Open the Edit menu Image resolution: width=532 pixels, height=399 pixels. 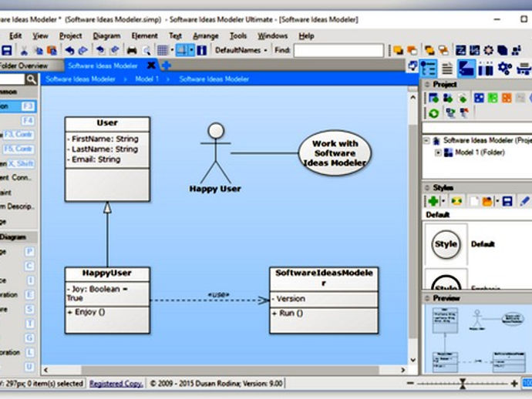[x=15, y=36]
